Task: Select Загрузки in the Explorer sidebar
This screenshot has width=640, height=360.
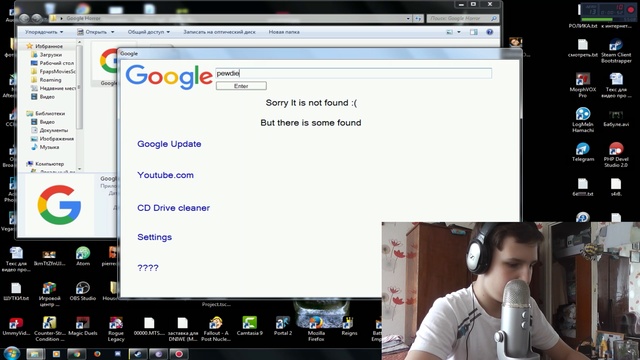Action: (47, 55)
